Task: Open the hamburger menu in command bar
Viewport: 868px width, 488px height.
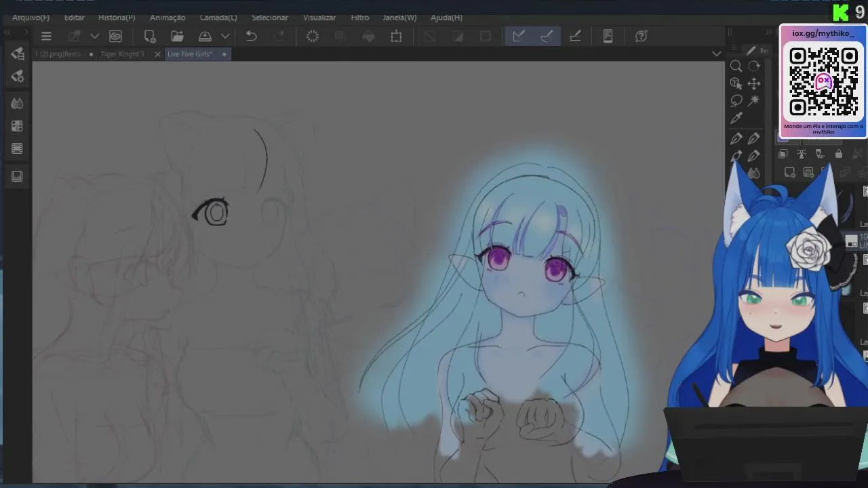Action: 46,37
